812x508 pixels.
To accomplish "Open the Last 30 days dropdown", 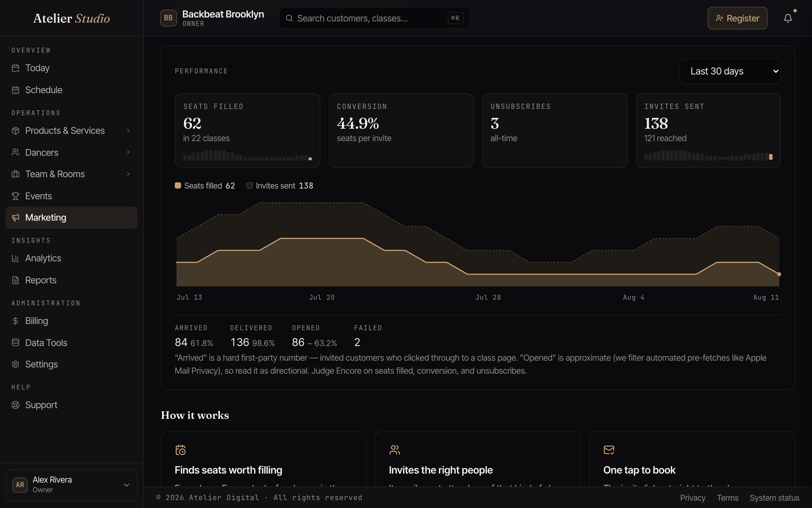I will [730, 71].
